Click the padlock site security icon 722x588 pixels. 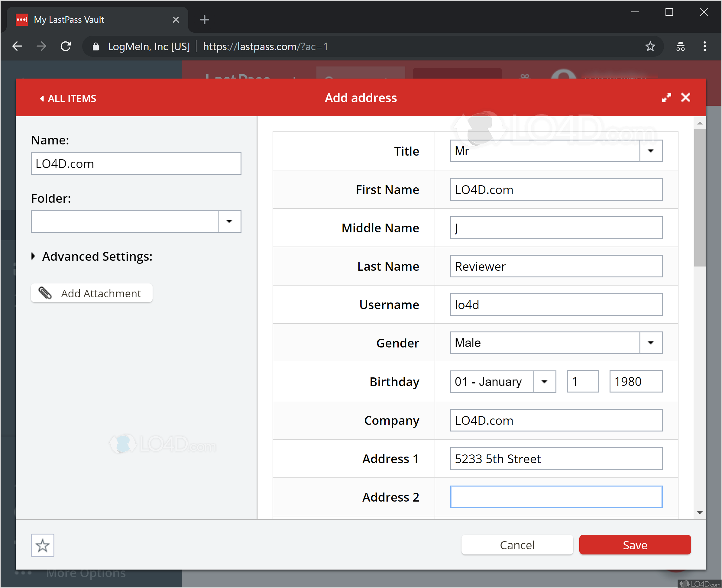tap(95, 47)
